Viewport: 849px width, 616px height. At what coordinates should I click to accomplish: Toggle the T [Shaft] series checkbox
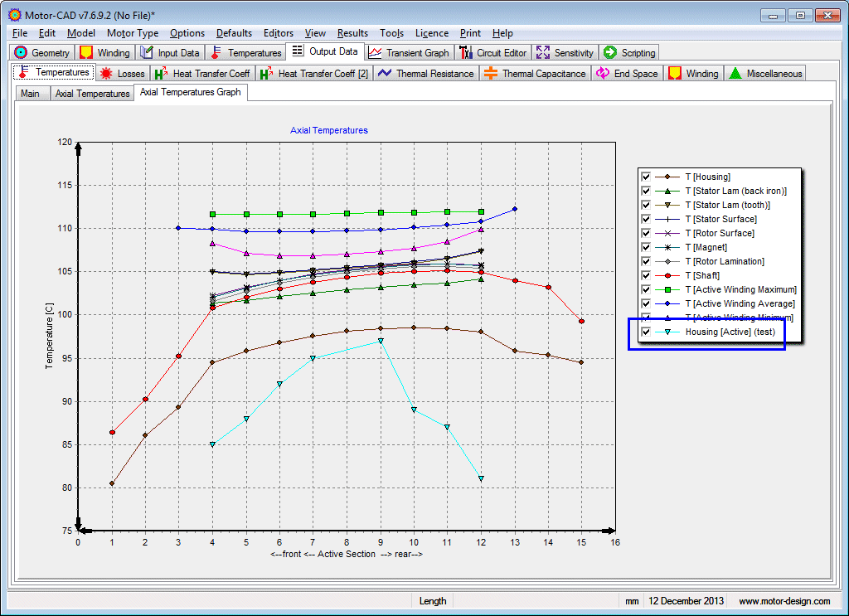click(x=645, y=275)
